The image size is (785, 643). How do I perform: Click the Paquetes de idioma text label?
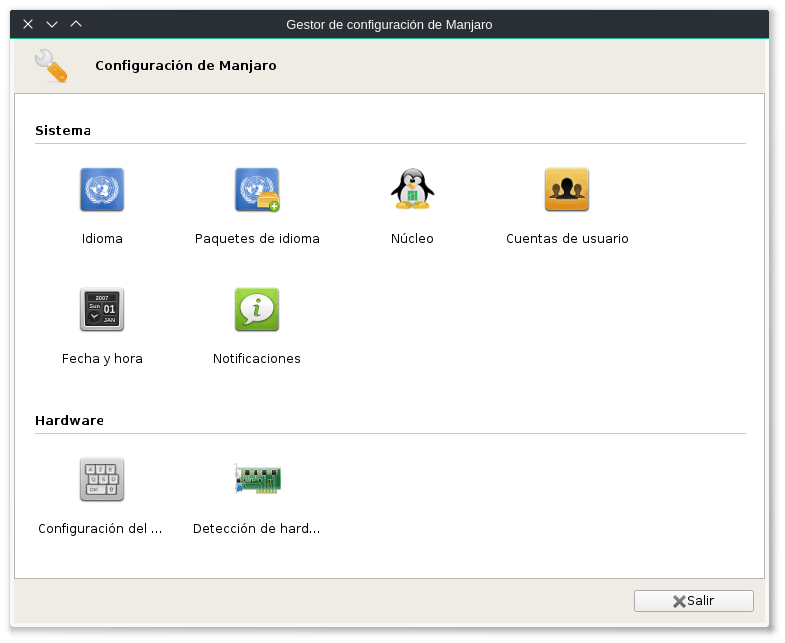[257, 238]
